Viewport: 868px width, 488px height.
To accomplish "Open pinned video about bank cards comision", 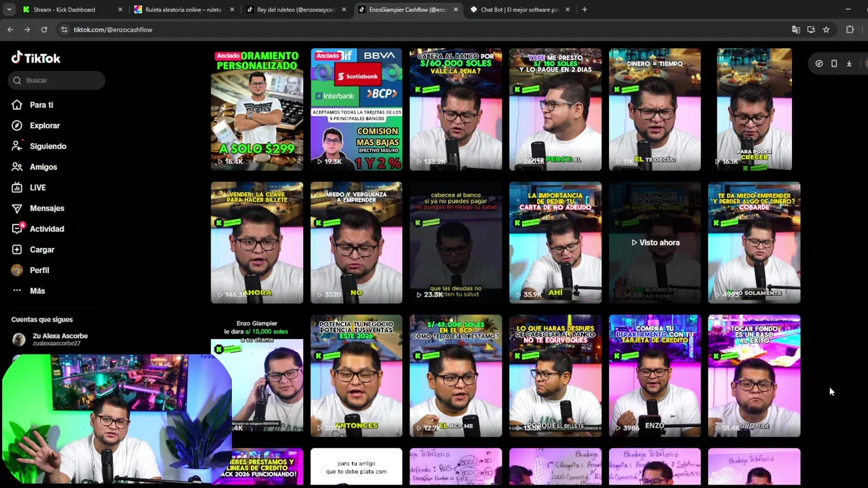I will (357, 109).
